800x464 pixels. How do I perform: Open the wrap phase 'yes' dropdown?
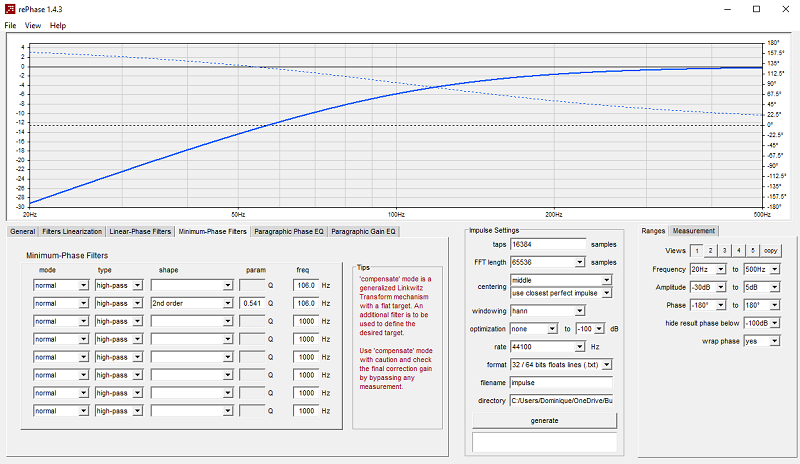click(761, 341)
